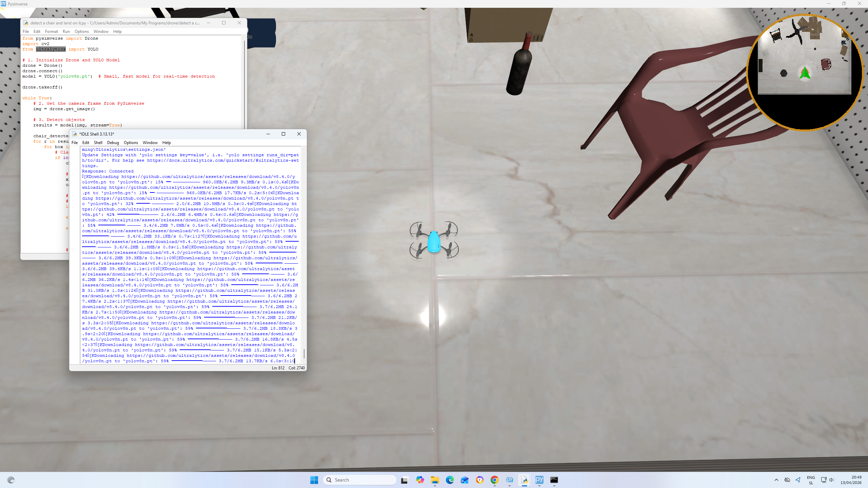This screenshot has width=868, height=488.
Task: Click the IDLE Python icon in taskbar
Action: click(524, 480)
